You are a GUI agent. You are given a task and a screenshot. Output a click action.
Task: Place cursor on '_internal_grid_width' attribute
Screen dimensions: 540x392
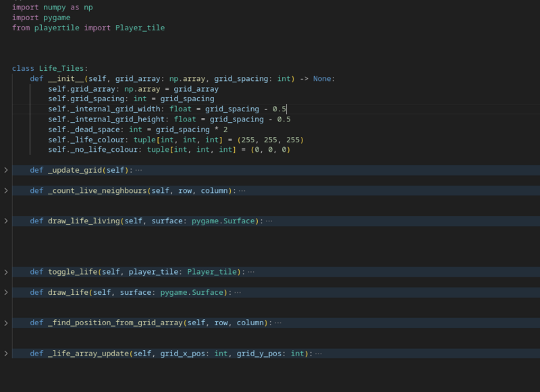[115, 109]
